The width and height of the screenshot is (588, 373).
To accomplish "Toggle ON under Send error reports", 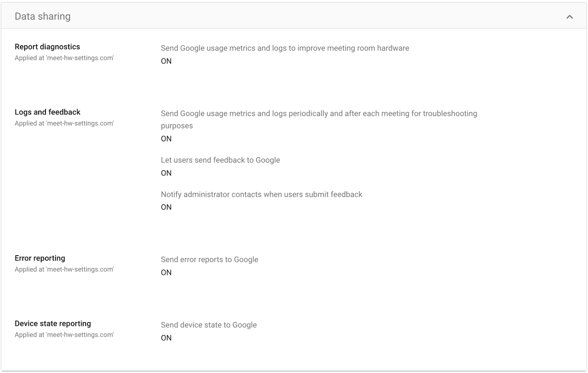I will pos(166,273).
